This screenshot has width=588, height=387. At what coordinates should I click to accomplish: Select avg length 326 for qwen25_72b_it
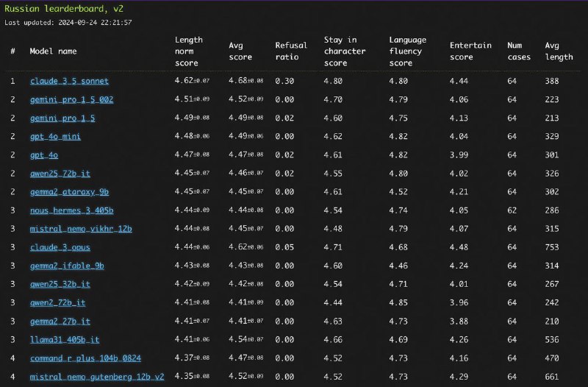552,174
